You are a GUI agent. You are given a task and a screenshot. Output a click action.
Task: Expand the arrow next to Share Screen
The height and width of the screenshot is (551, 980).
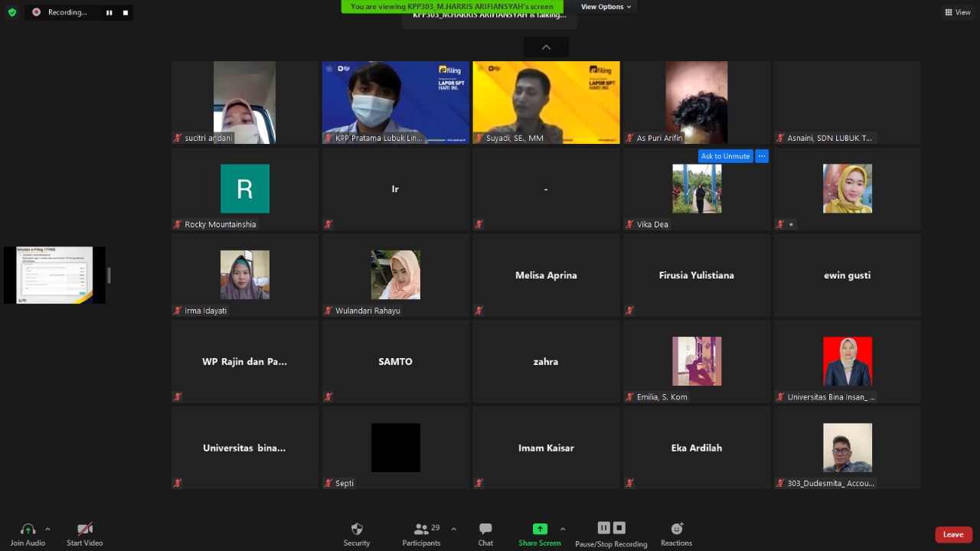[563, 529]
